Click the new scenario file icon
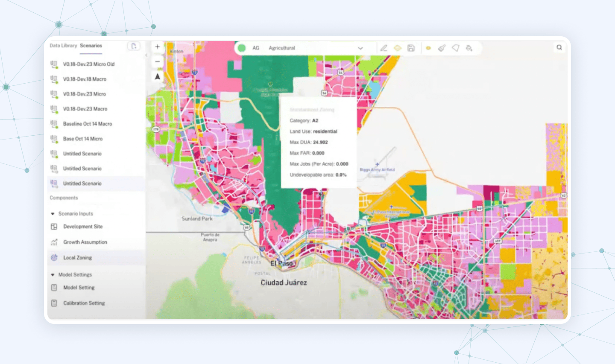The image size is (615, 364). pos(134,46)
